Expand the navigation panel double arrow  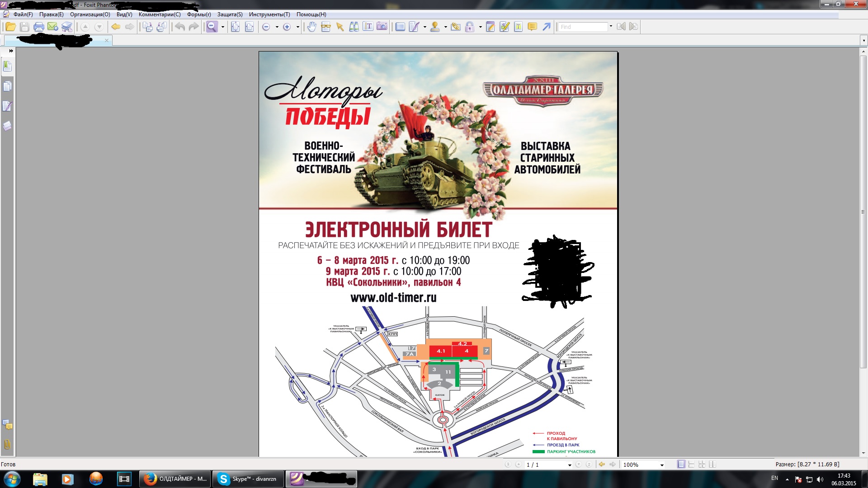(x=11, y=51)
